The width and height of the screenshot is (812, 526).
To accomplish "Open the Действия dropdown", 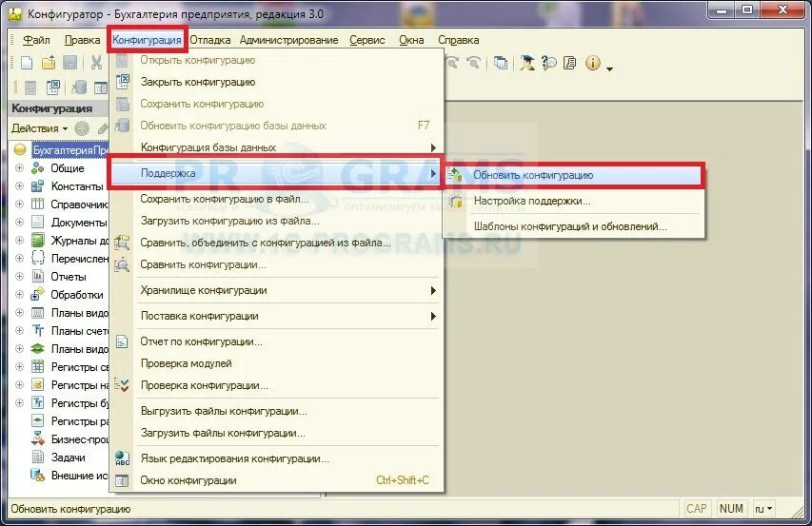I will pos(40,128).
